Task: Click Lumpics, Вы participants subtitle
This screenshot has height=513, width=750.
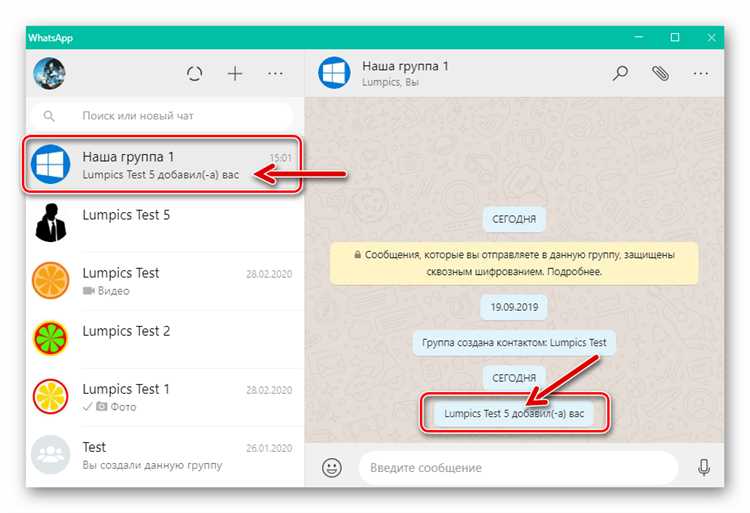Action: (x=390, y=82)
